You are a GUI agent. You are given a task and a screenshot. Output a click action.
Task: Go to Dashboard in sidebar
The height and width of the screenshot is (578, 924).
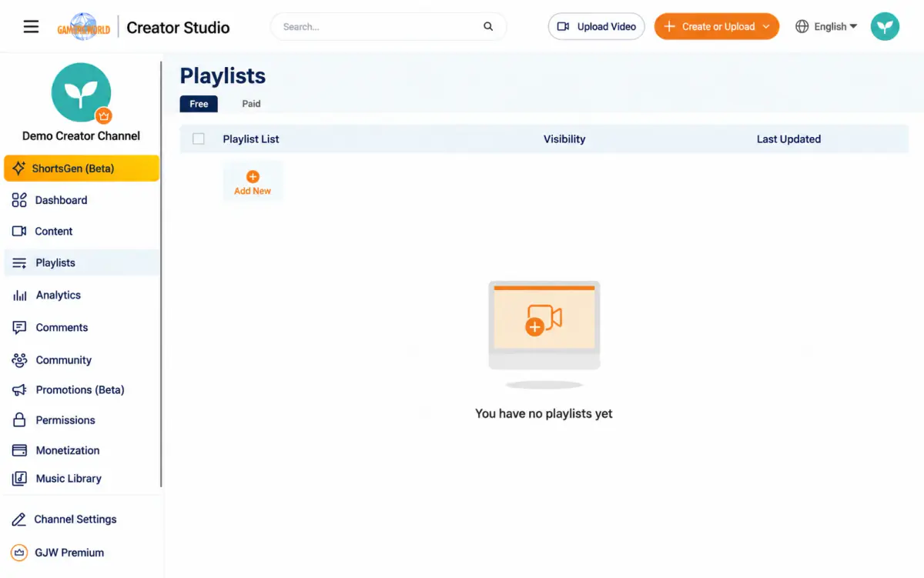(x=82, y=200)
